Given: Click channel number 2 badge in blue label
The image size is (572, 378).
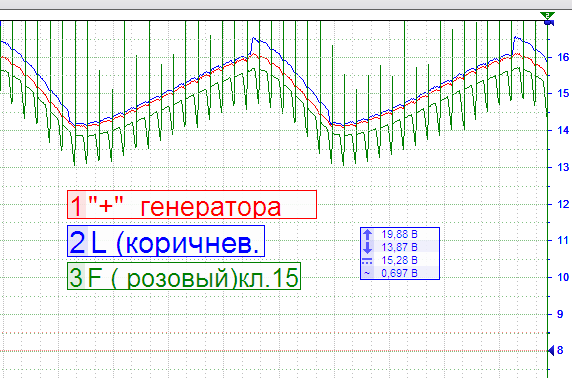Looking at the screenshot, I should coord(78,242).
